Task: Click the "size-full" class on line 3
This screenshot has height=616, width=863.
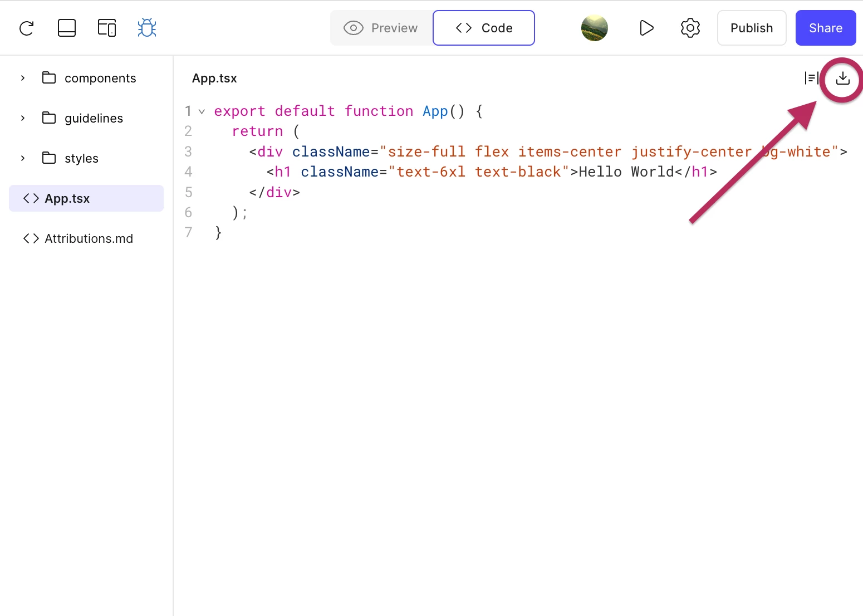Action: [x=426, y=151]
